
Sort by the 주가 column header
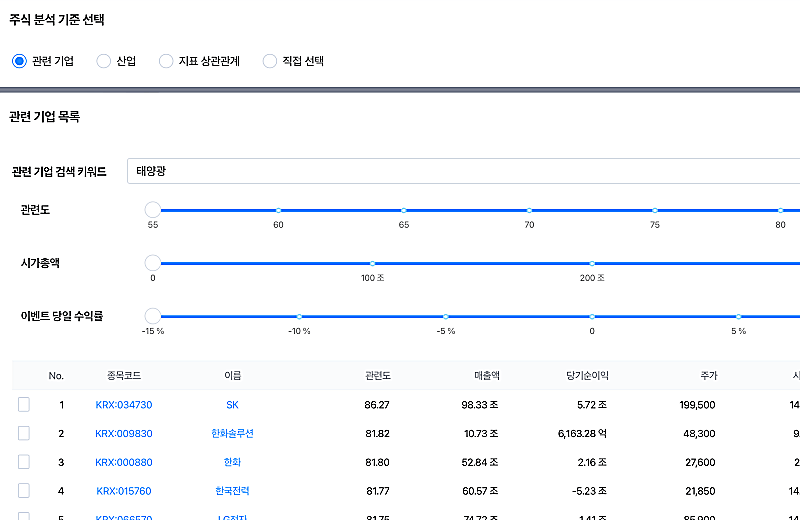[709, 376]
